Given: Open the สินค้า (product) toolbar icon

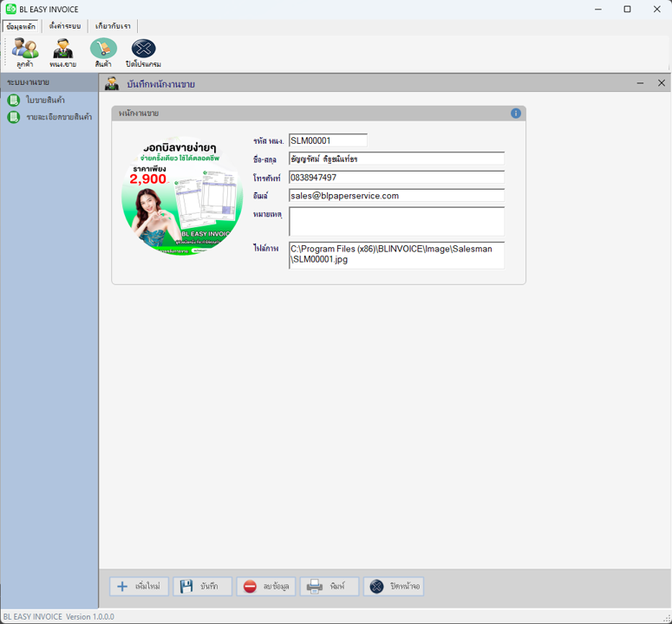Looking at the screenshot, I should click(x=103, y=52).
